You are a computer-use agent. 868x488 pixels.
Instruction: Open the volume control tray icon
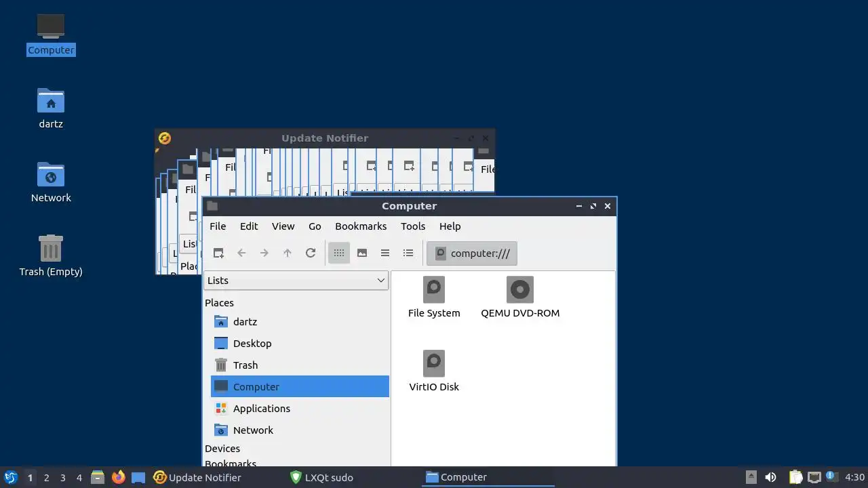pos(770,477)
